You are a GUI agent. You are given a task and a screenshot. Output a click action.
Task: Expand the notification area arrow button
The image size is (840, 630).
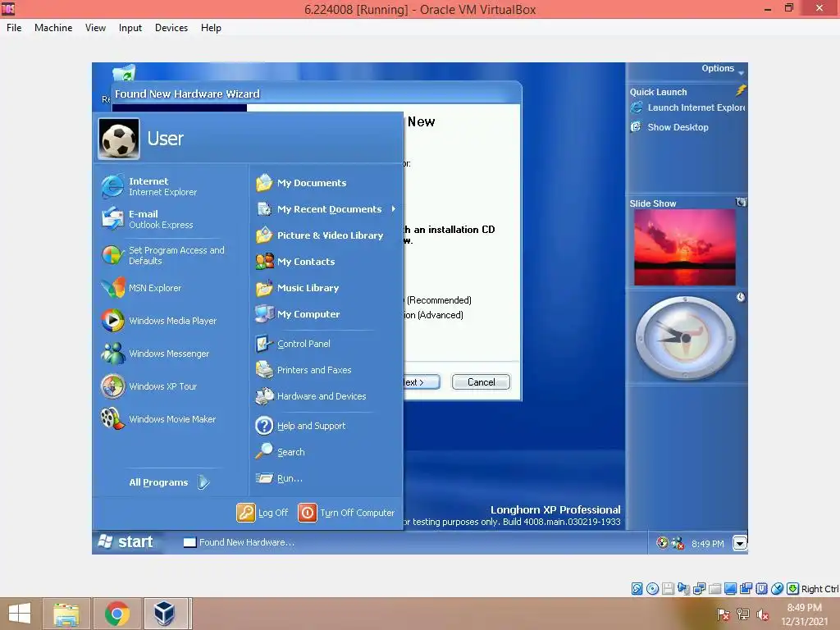tap(740, 543)
